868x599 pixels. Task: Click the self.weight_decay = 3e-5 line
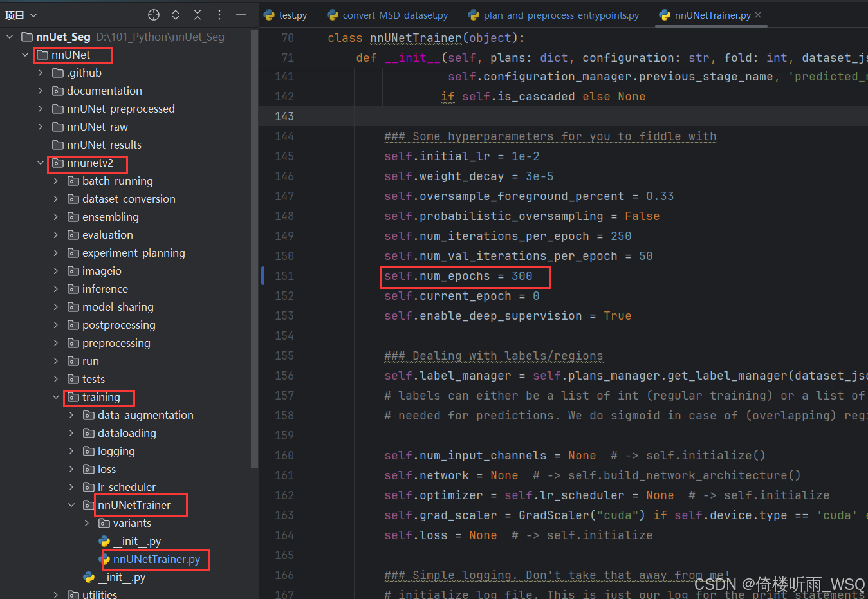point(468,176)
